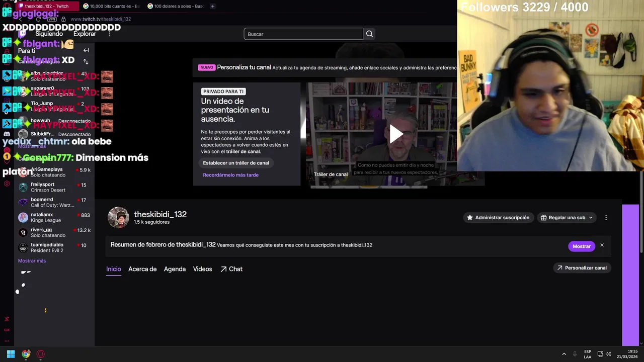Click Administrar suscripción button
Image resolution: width=644 pixels, height=362 pixels.
[x=498, y=218]
